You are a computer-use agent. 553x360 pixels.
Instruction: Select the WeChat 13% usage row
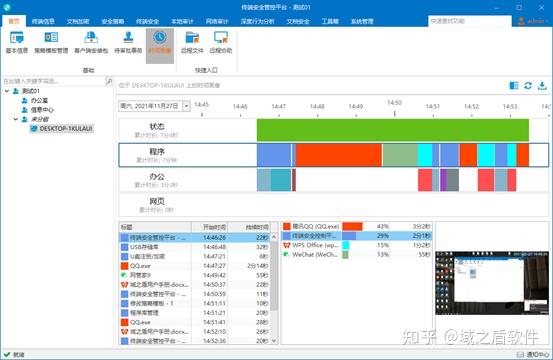click(357, 254)
